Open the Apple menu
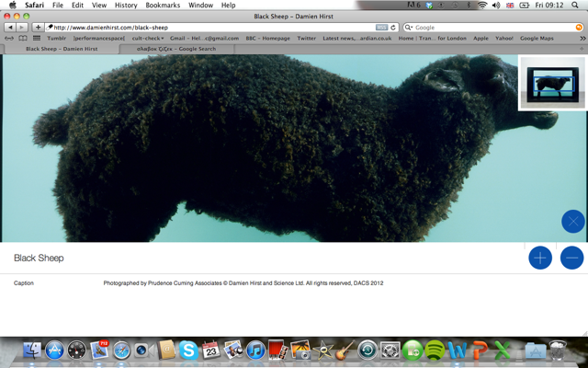The width and height of the screenshot is (588, 368). (x=13, y=5)
